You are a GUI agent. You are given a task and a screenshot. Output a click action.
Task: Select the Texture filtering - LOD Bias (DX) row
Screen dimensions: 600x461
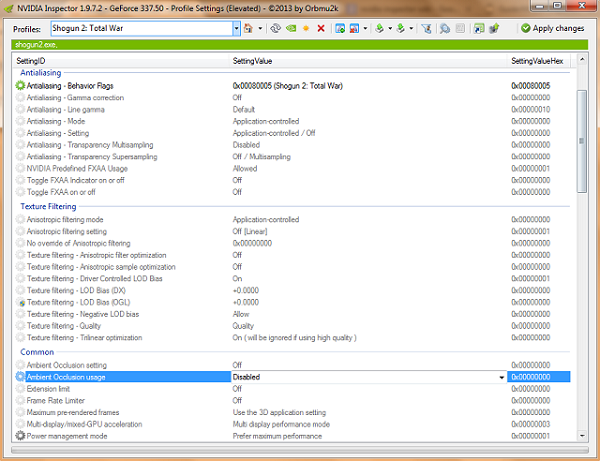click(x=293, y=290)
